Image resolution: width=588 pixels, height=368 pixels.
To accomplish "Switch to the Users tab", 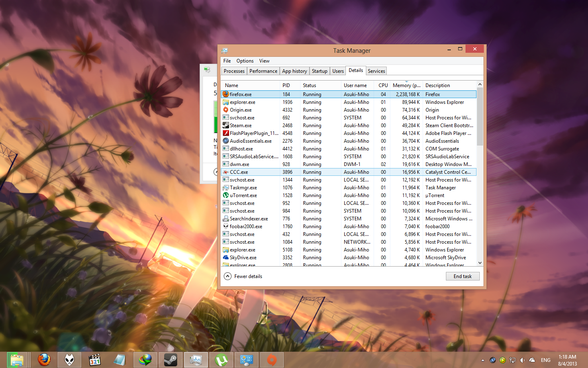I will click(338, 71).
